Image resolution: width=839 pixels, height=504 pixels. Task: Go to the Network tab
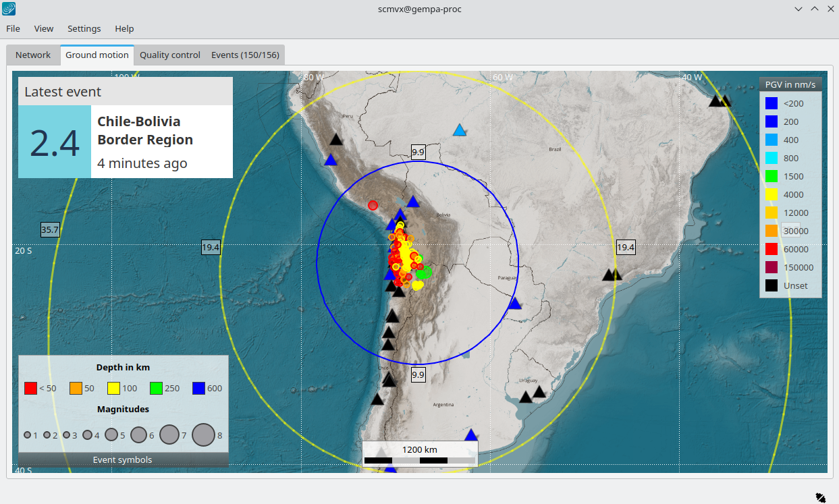click(33, 55)
